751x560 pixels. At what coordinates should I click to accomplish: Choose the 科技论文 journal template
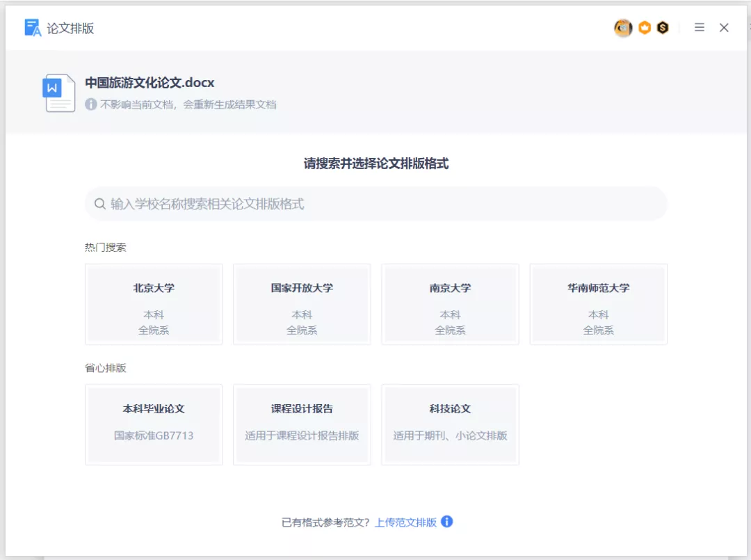[x=450, y=424]
